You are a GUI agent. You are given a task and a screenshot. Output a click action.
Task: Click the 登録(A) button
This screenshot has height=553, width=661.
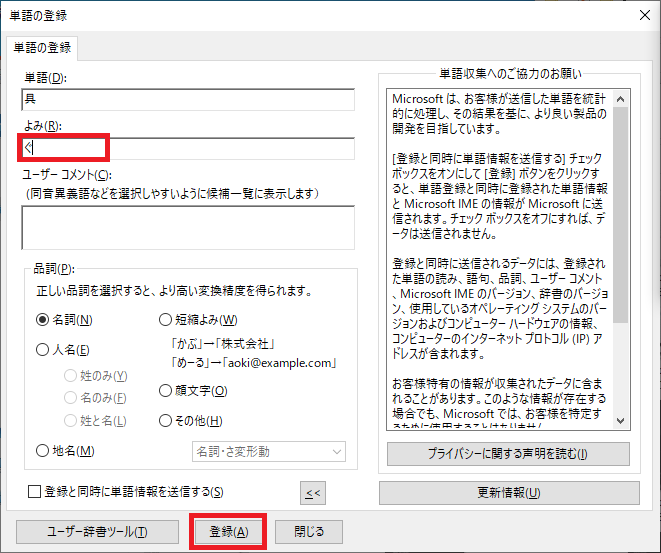pyautogui.click(x=228, y=532)
